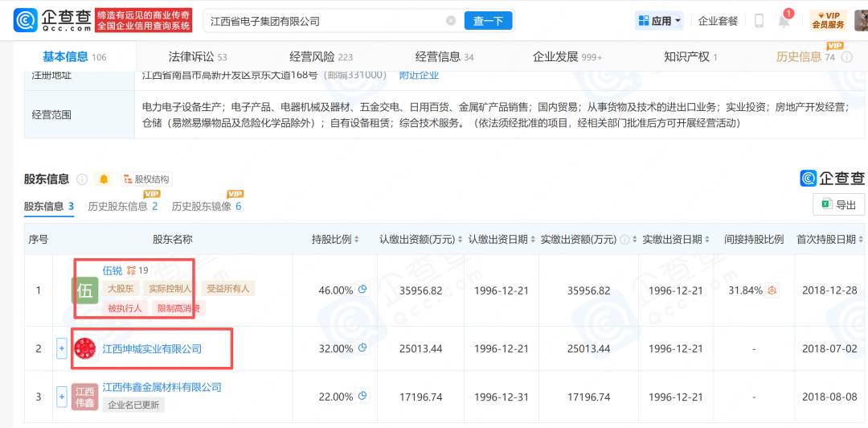Open VIP 会员服务 badge
This screenshot has width=868, height=428.
(828, 20)
